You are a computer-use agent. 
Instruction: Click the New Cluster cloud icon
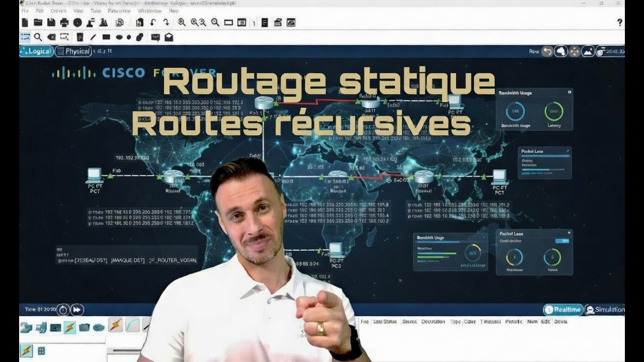click(561, 51)
